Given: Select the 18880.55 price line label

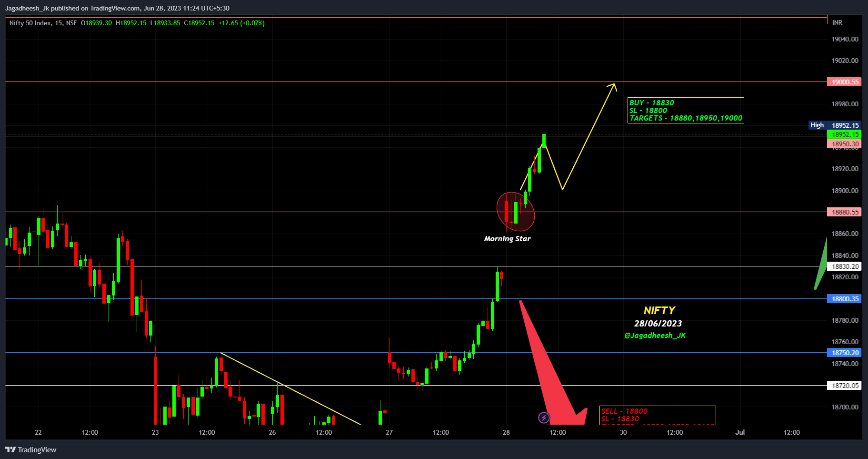Looking at the screenshot, I should tap(845, 212).
